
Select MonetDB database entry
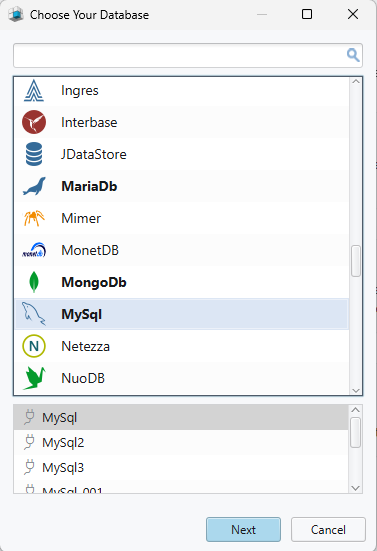click(x=182, y=250)
